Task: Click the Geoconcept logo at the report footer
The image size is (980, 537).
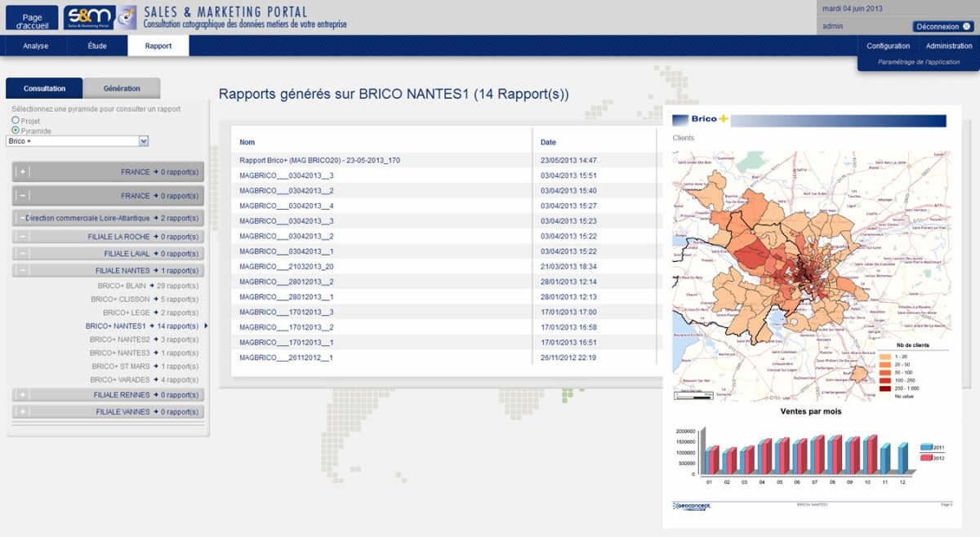Action: pyautogui.click(x=692, y=505)
